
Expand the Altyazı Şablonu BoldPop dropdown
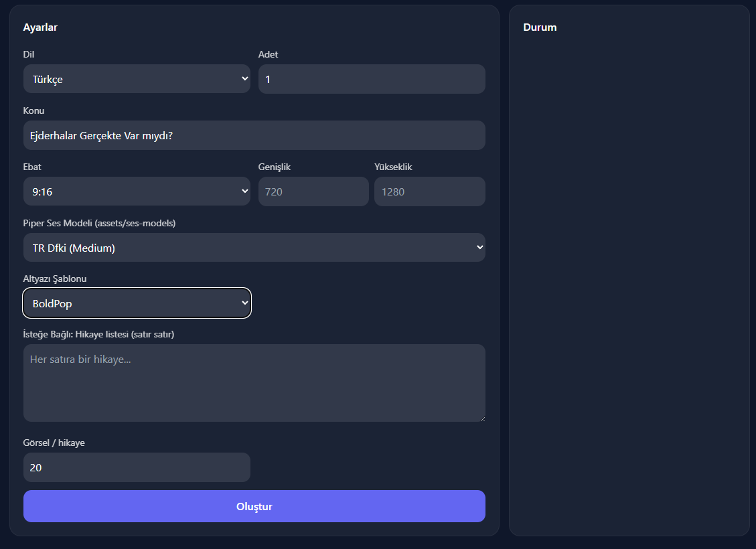[137, 303]
